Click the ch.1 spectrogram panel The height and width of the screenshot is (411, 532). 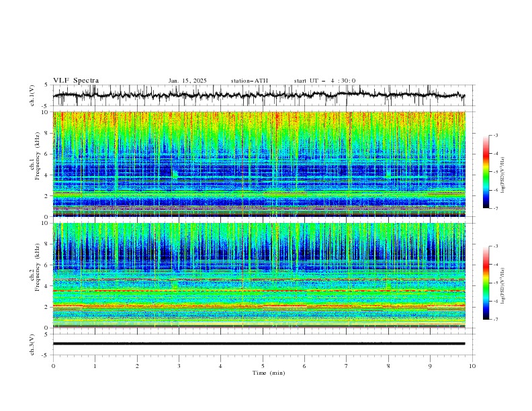259,164
